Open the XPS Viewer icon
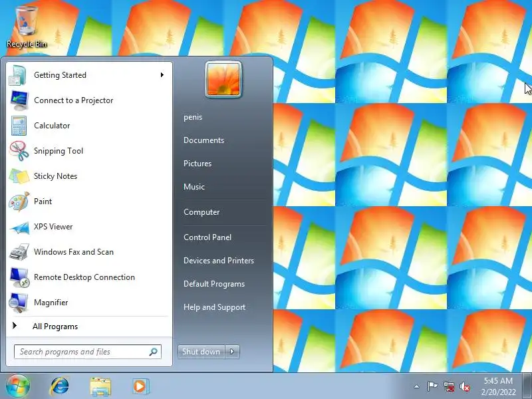 coord(19,227)
